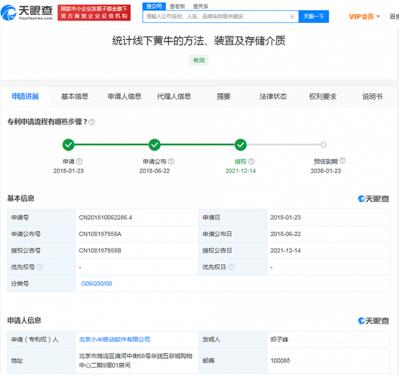399x375 pixels.
Task: Open the G06Q30/00 classification link
Action: click(x=96, y=284)
